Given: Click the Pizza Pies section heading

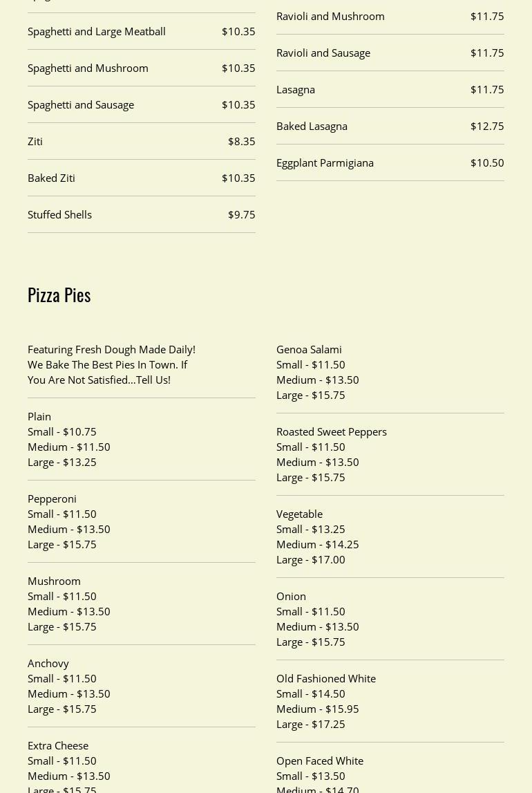Looking at the screenshot, I should 59,295.
